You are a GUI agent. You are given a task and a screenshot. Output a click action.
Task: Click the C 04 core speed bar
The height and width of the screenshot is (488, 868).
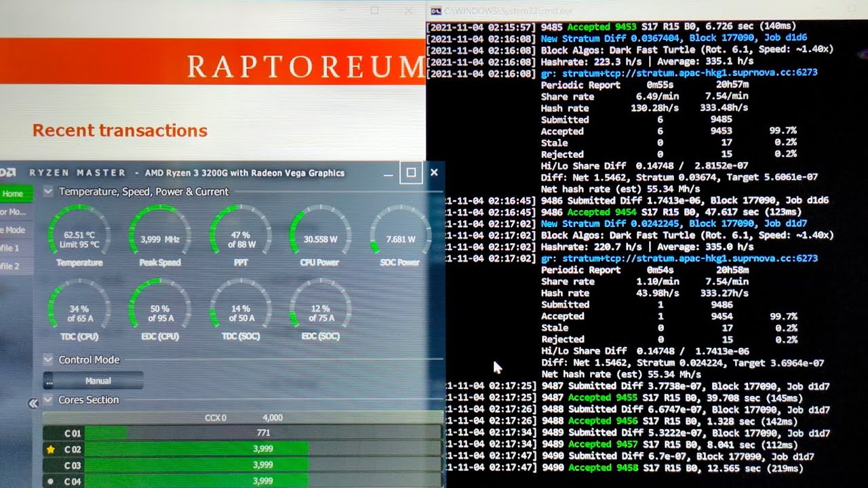click(x=263, y=481)
